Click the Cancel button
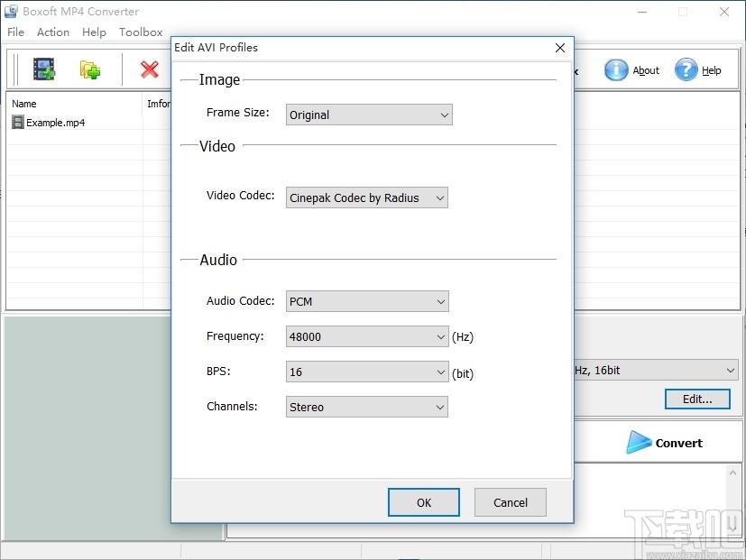This screenshot has width=746, height=560. 510,502
